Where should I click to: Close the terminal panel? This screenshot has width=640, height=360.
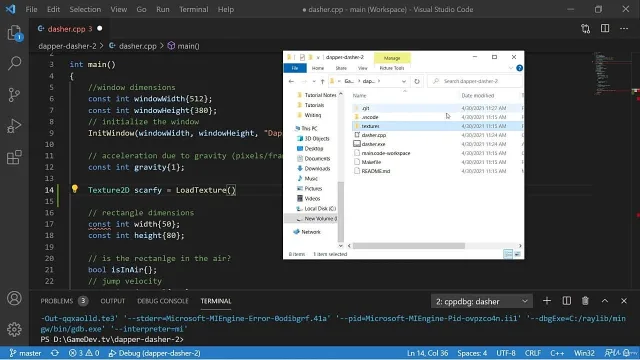[624, 301]
